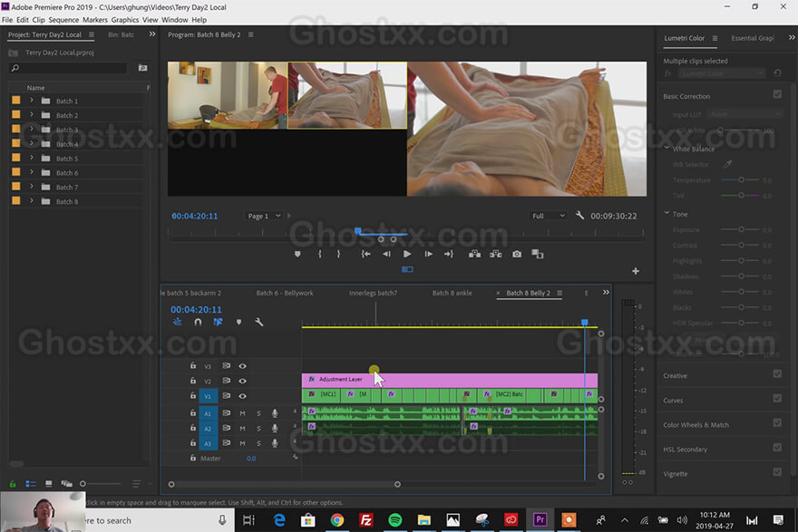Expand the Batch 1 bin

point(32,101)
